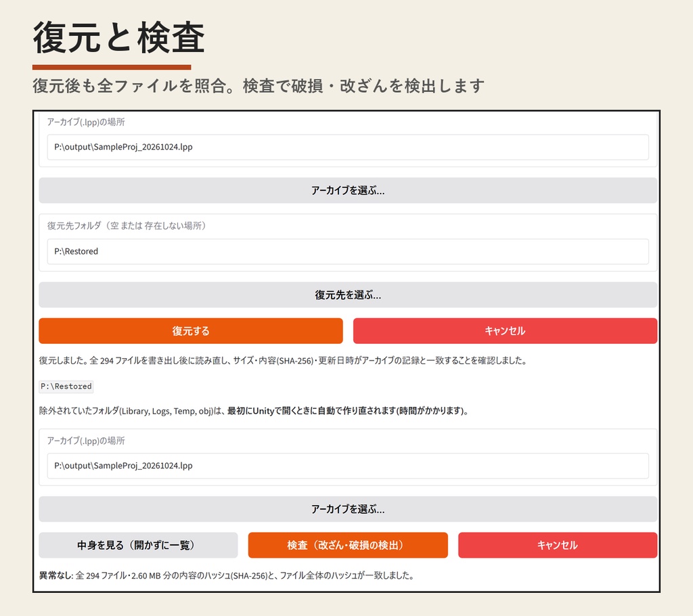Click the 復元先を選ぶ... button
Screen dimensions: 693x616
point(348,295)
